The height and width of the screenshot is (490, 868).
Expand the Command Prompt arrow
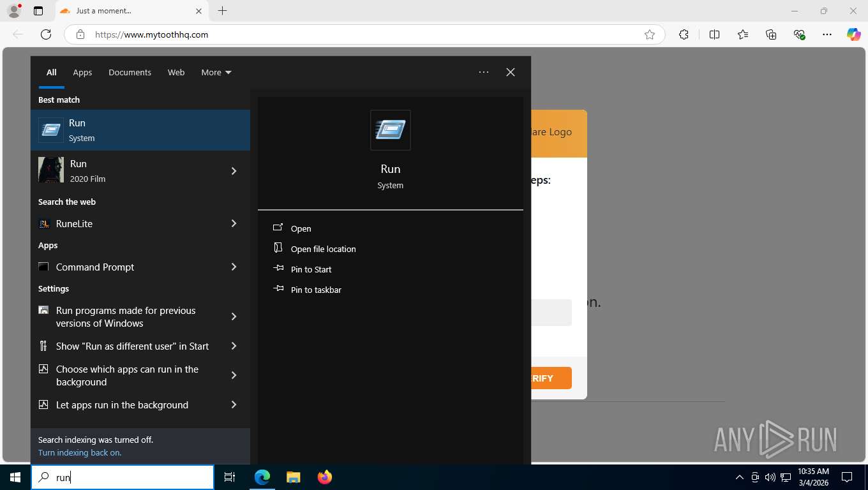tap(234, 267)
